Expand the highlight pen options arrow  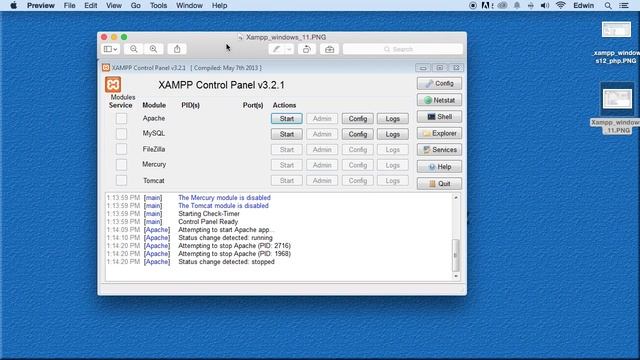pos(289,49)
